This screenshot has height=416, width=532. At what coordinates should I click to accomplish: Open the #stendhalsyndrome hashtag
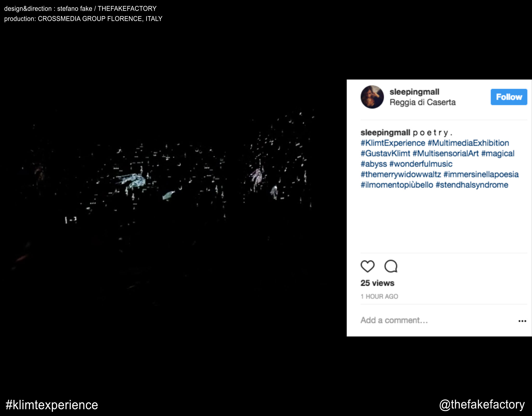click(472, 185)
